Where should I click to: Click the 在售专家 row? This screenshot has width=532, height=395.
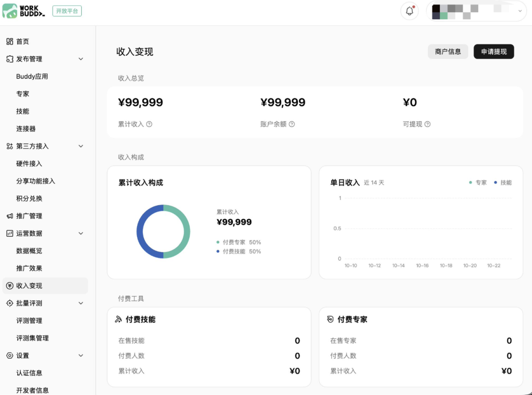point(421,341)
